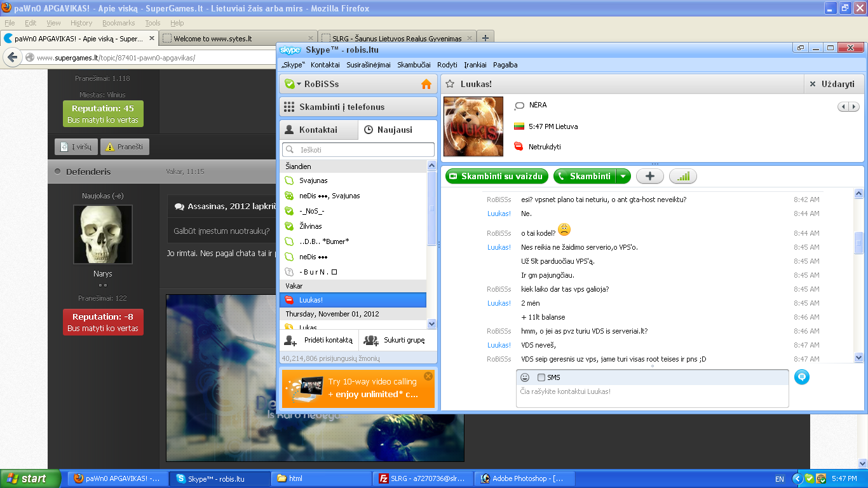
Task: Click the Pranešti report button
Action: [x=124, y=147]
